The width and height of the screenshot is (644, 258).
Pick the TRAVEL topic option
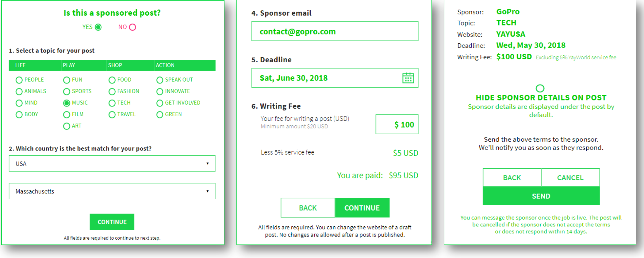(112, 115)
